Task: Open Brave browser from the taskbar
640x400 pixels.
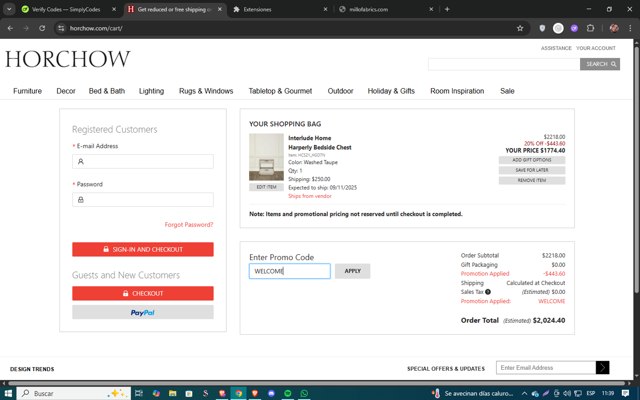Action: tap(255, 393)
